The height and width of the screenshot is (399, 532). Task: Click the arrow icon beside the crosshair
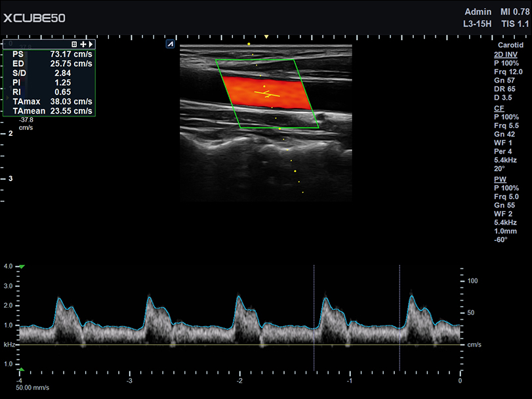point(91,43)
